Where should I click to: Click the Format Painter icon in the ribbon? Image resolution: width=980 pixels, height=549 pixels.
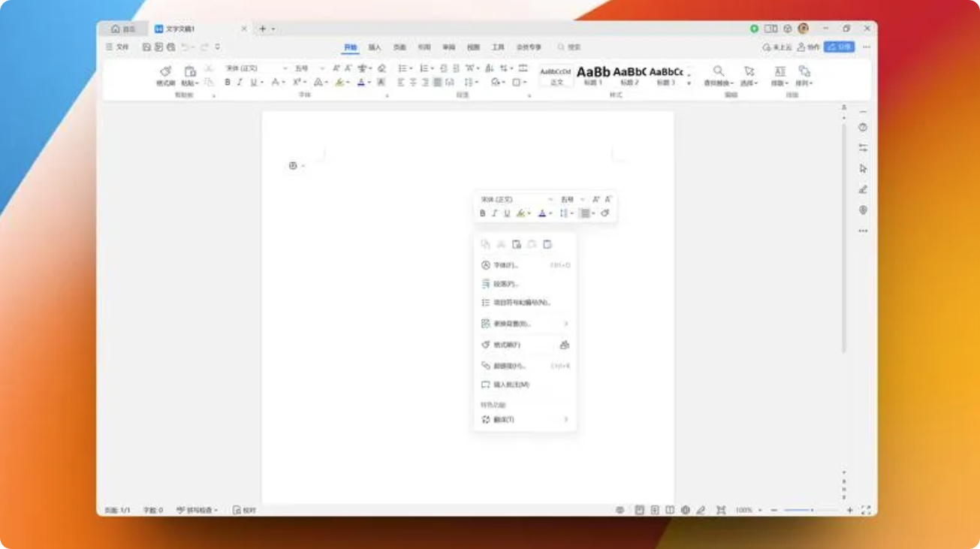click(165, 72)
